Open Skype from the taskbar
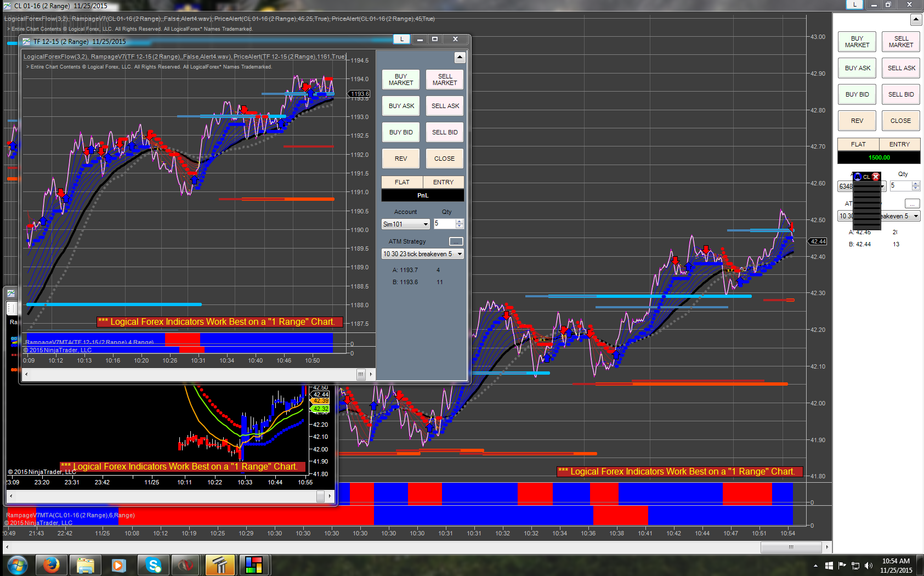Screen dimensions: 924x576 pos(153,564)
